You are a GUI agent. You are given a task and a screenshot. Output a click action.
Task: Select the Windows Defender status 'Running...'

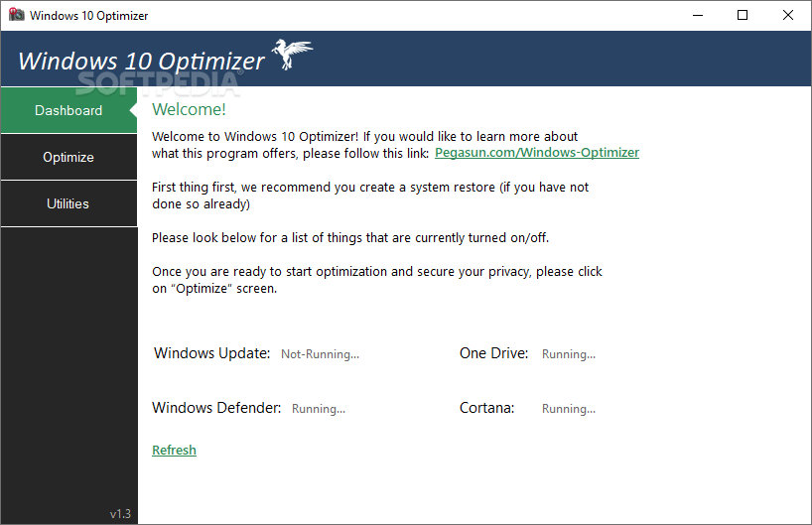[x=319, y=409]
